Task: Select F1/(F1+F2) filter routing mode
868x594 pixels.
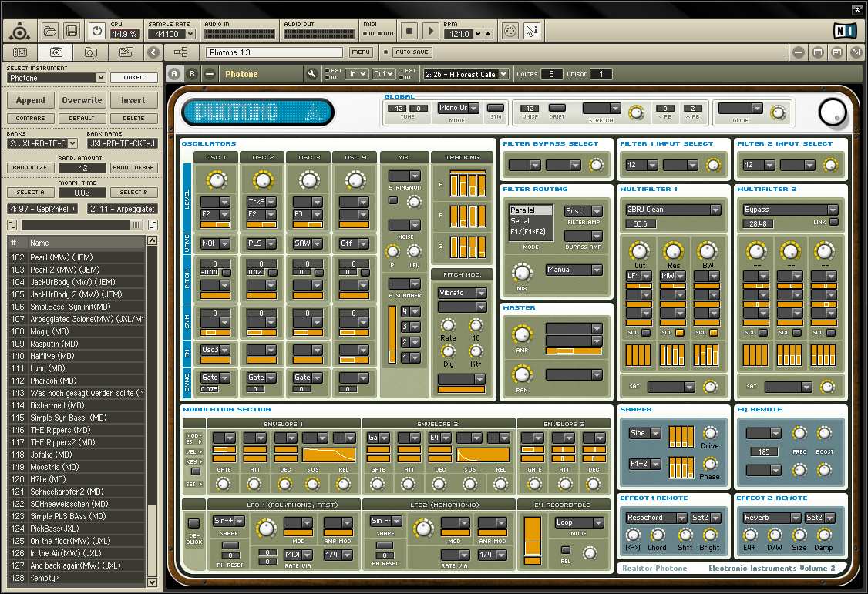Action: 530,231
